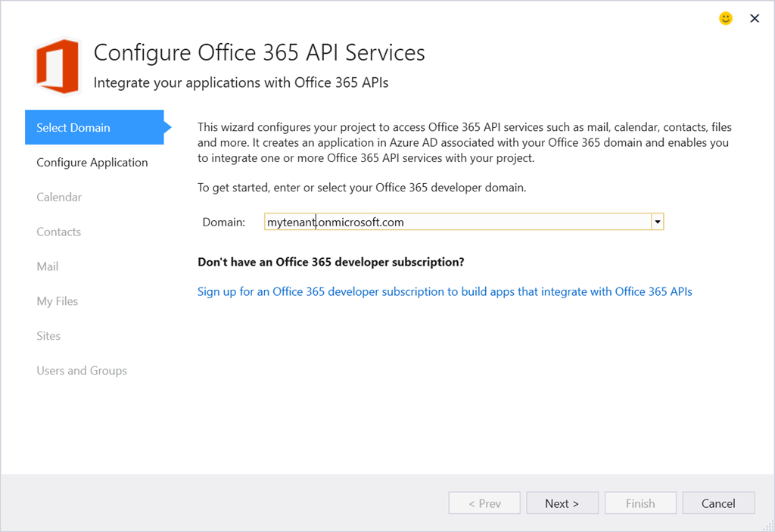Close the Configure Office 365 dialog
Screen dimensions: 775x532
click(755, 19)
